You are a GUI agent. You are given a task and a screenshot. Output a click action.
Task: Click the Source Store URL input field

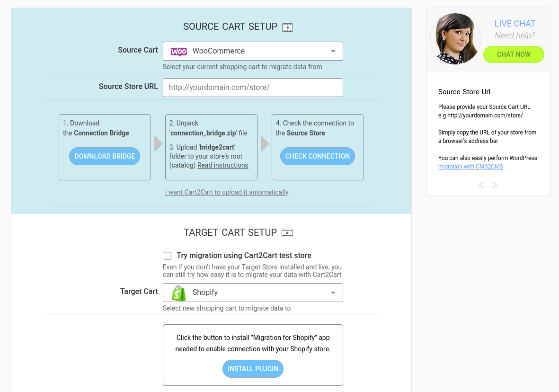[253, 88]
